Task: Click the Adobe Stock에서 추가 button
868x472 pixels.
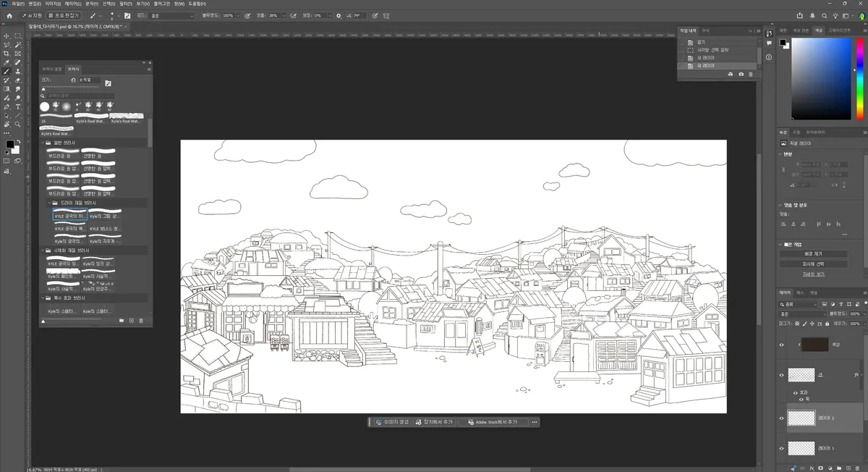Action: 492,422
